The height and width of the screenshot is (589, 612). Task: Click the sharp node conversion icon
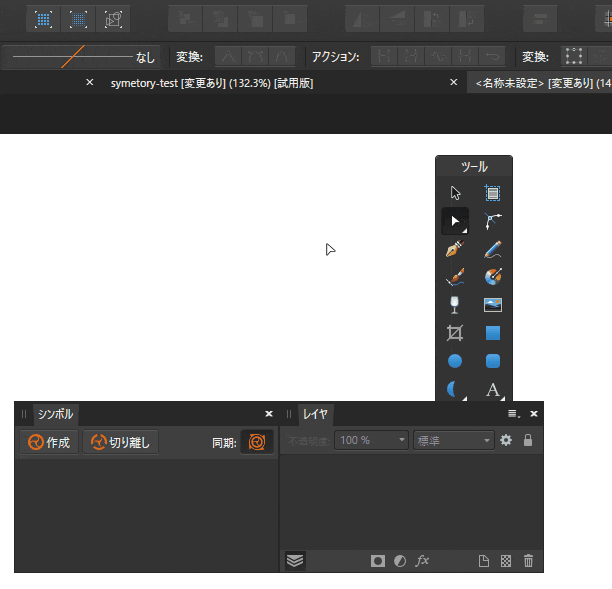click(x=228, y=57)
